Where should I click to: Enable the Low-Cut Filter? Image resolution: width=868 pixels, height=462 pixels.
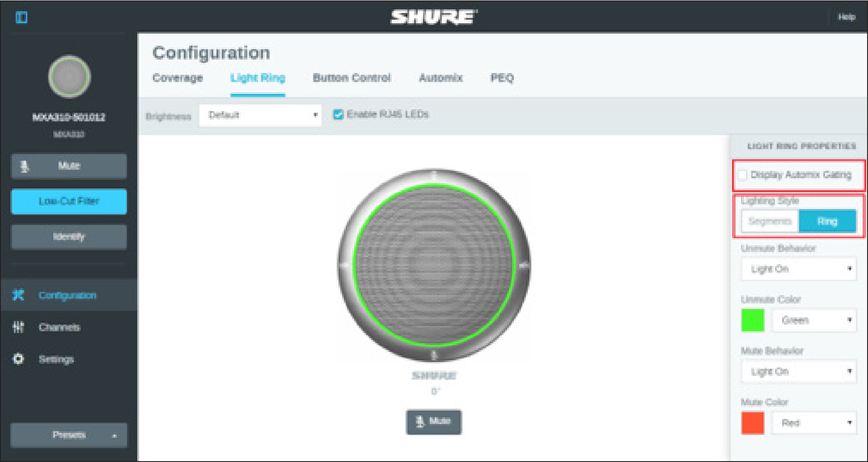coord(68,201)
